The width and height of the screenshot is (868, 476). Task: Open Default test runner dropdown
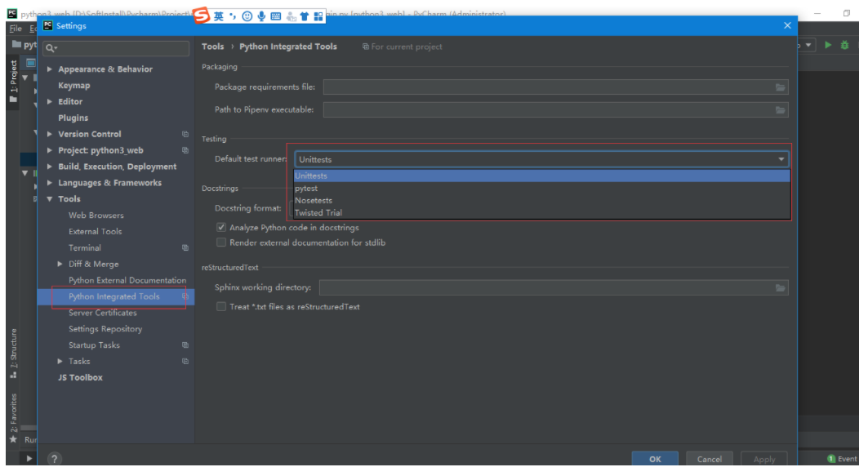point(542,159)
